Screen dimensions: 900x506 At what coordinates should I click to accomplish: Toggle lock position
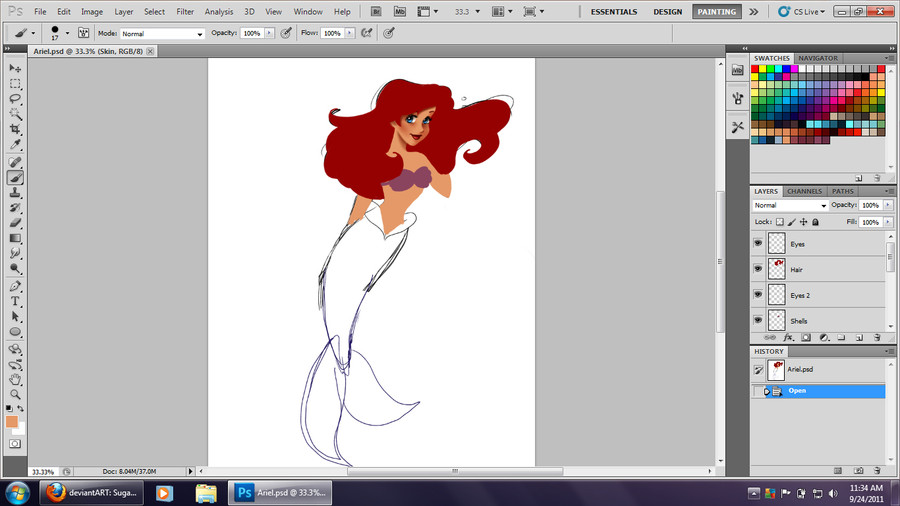[804, 222]
